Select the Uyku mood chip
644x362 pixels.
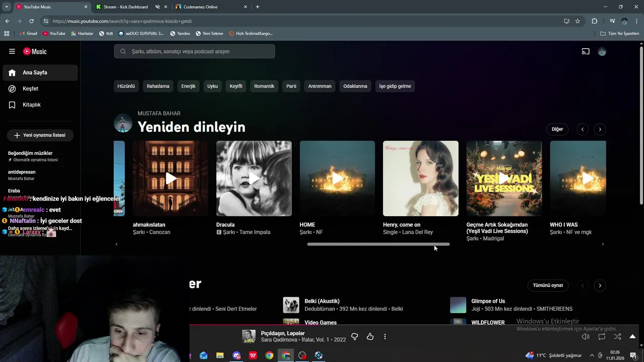(x=212, y=86)
